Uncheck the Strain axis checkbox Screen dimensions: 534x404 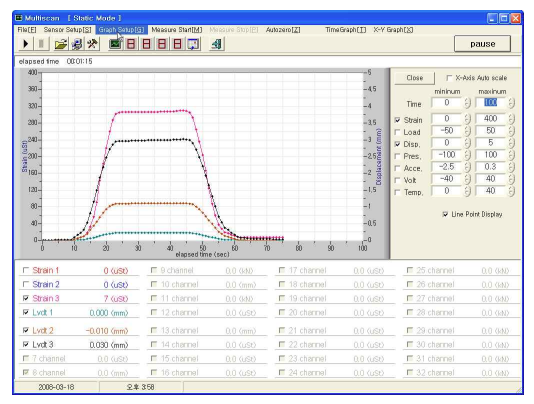[x=397, y=120]
